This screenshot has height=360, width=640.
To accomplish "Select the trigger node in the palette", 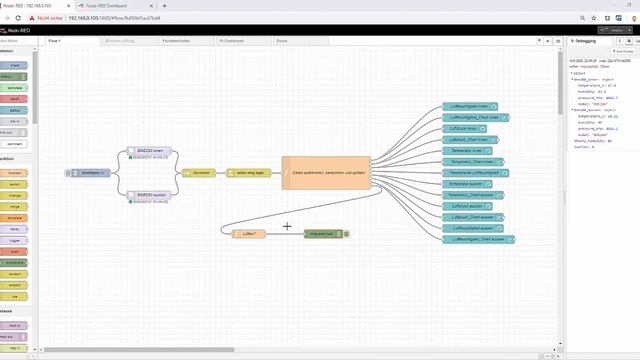I will (14, 240).
